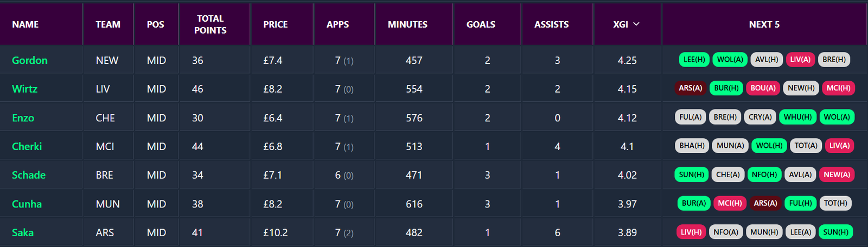Open Wirtz's player page
The image size is (868, 247).
[24, 89]
